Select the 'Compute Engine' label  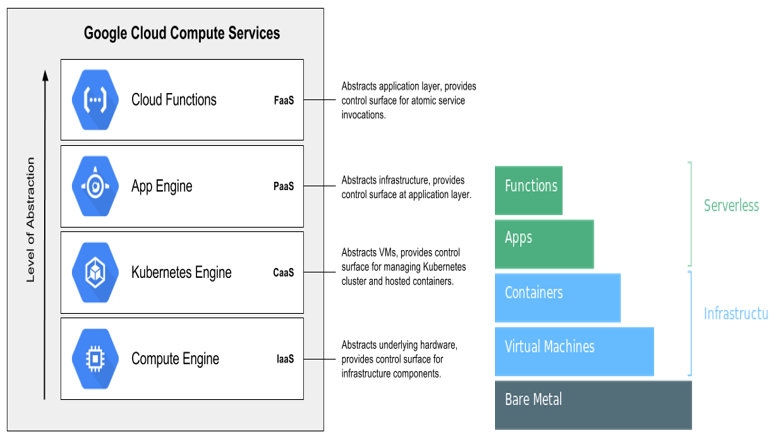pyautogui.click(x=175, y=359)
